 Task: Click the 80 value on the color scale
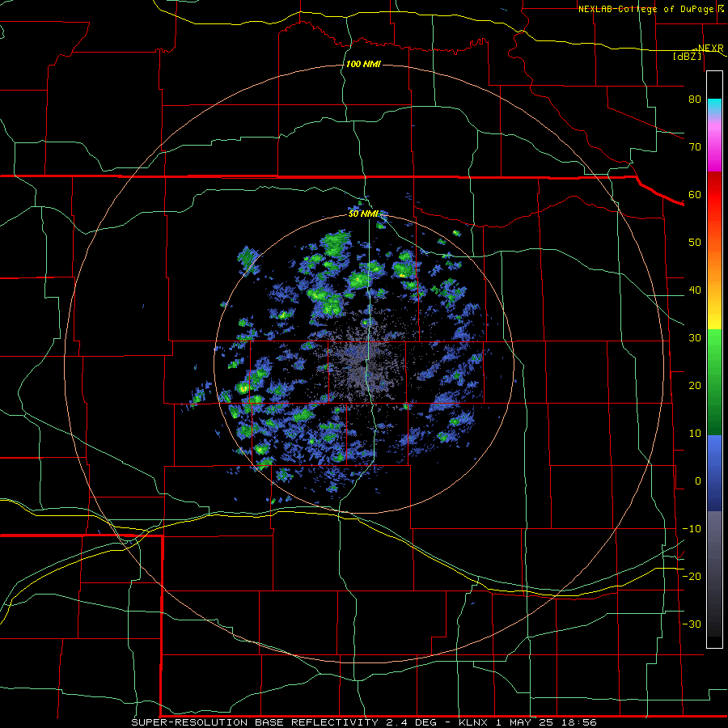point(695,99)
